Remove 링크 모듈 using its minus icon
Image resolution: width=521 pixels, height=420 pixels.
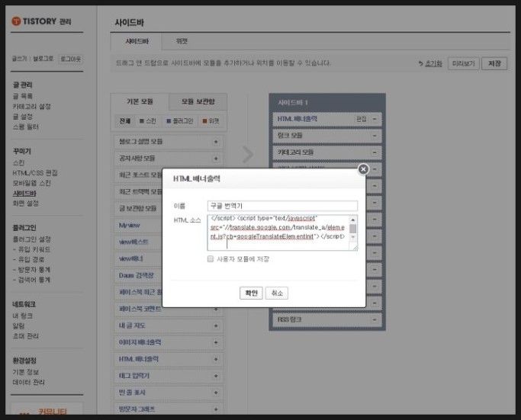click(x=375, y=136)
